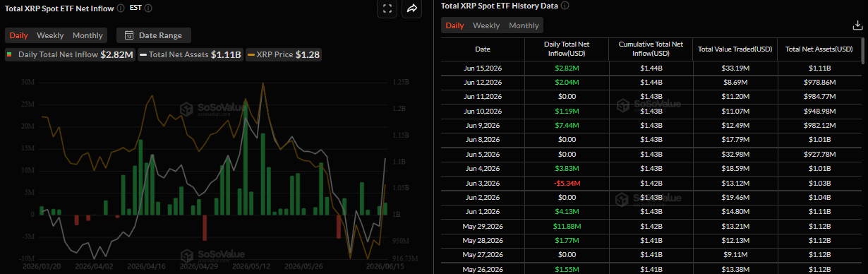
Task: Select the Jun 12,2026 date cell
Action: point(483,83)
